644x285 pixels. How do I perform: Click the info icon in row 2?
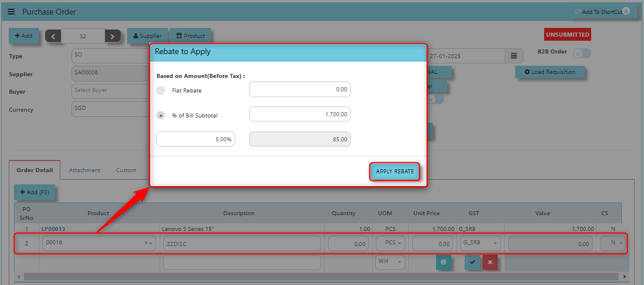coord(444,262)
